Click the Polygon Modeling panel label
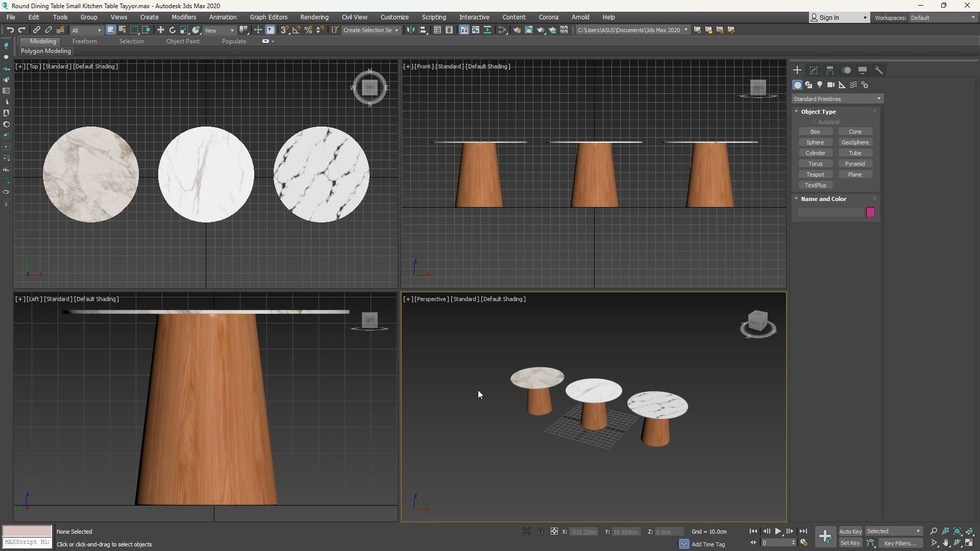 [46, 51]
